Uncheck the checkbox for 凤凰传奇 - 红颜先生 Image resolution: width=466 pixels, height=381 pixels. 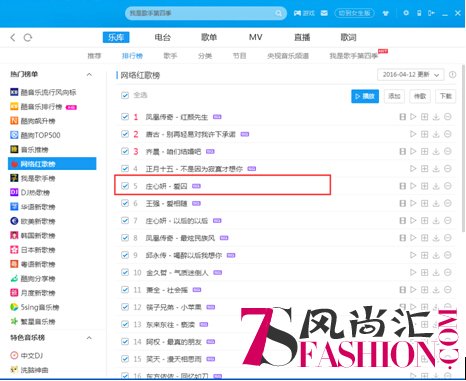click(125, 117)
